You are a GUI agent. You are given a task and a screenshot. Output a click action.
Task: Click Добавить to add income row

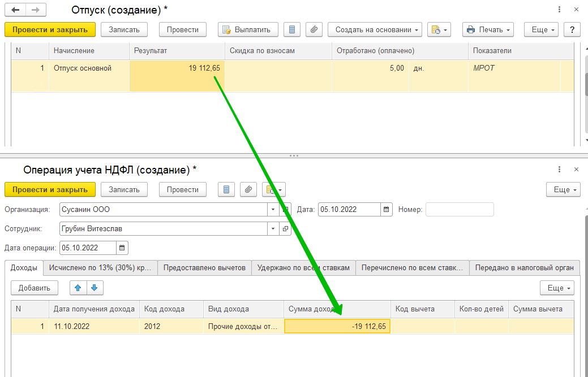[x=35, y=288]
